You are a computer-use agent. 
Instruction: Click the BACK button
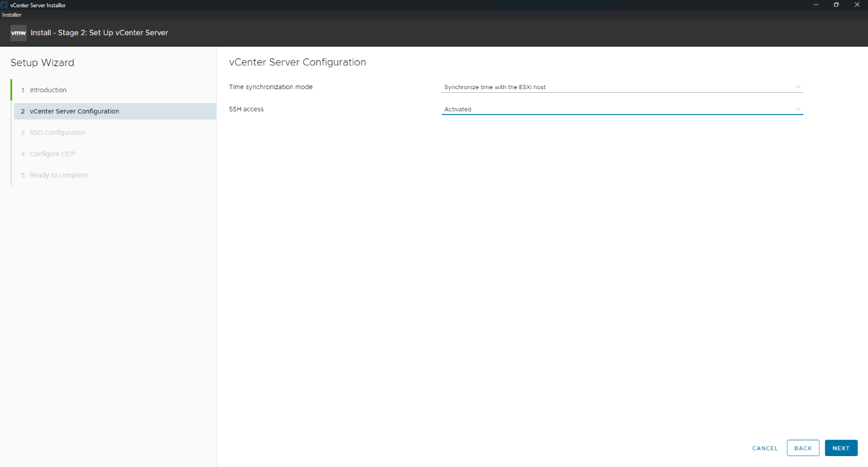(x=802, y=448)
